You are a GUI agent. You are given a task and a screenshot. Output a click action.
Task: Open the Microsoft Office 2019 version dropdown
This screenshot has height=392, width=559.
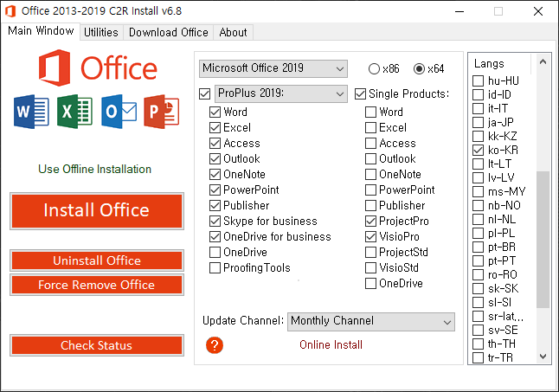pyautogui.click(x=273, y=67)
